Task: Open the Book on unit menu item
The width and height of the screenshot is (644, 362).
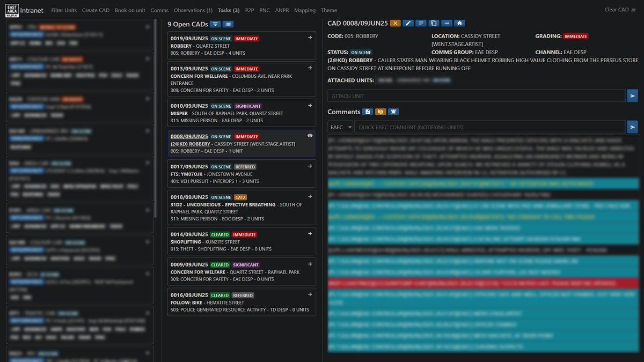Action: [x=130, y=10]
